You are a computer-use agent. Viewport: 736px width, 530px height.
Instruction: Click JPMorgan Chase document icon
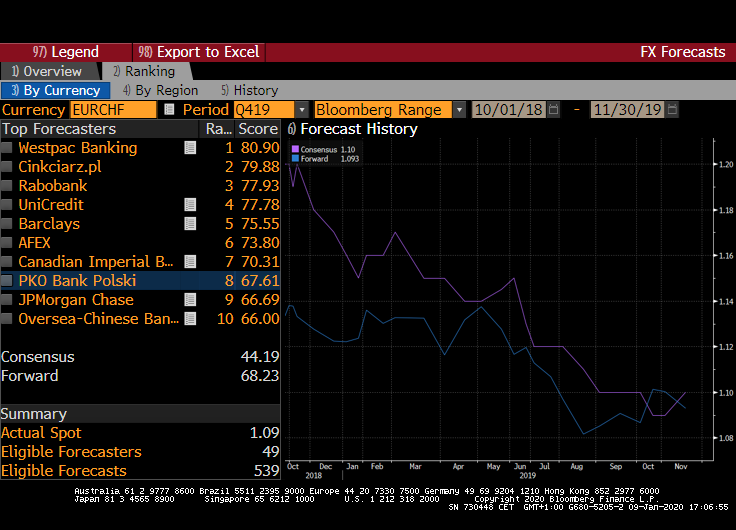tap(190, 300)
